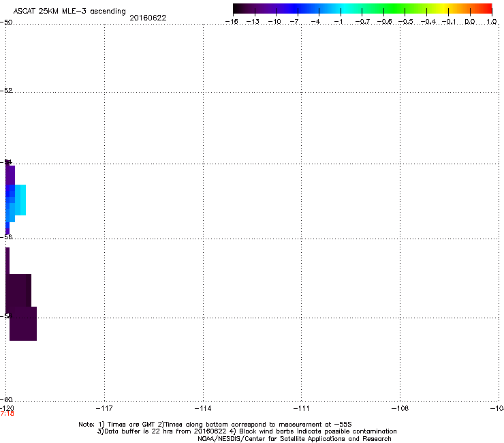The image size is (504, 443).
Task: Click the note 'Data buffer is 22 hrs'
Action: 140,431
